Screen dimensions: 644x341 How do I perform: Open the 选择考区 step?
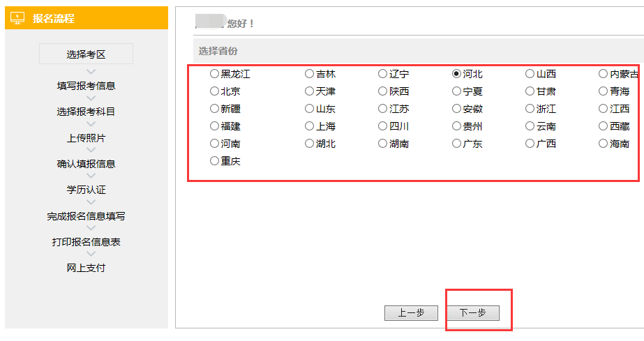point(86,54)
